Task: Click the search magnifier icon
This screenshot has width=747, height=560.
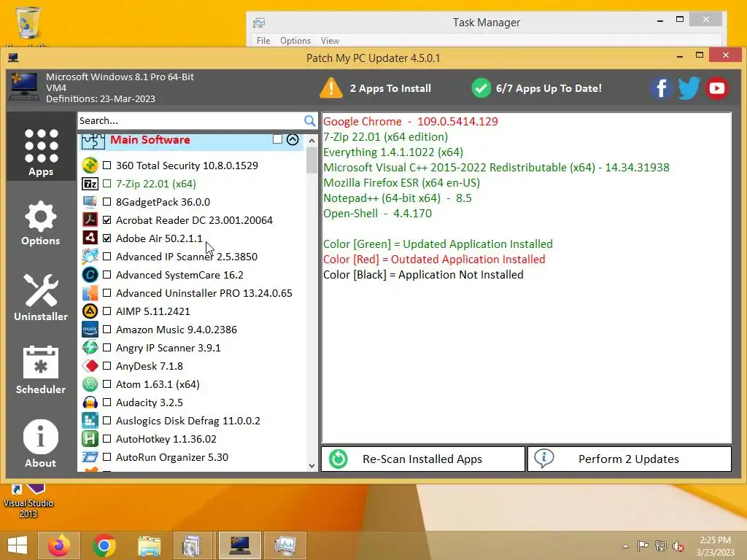Action: pos(309,120)
